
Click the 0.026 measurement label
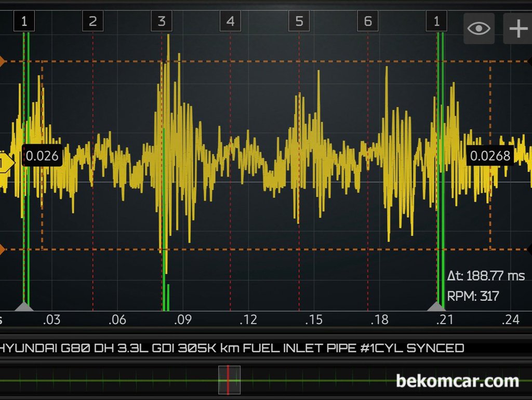[42, 156]
